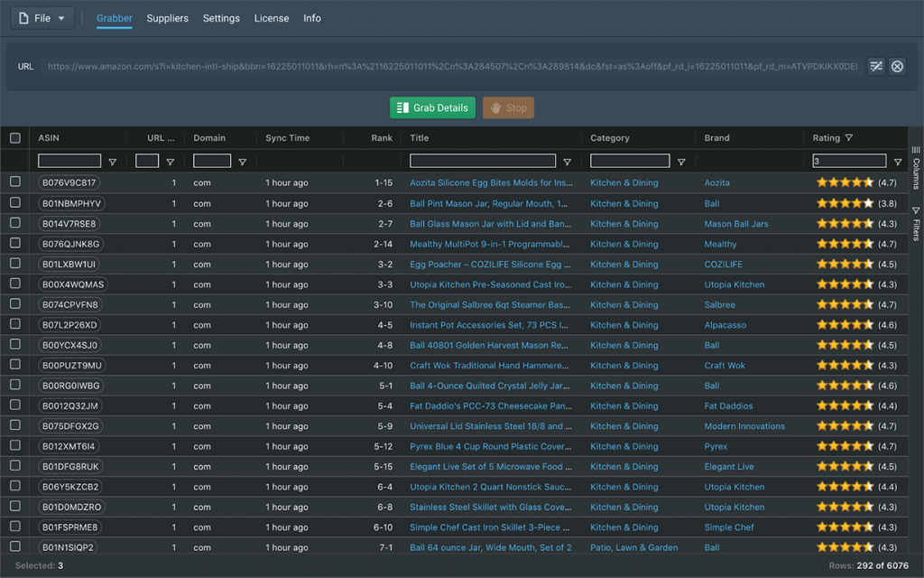The image size is (924, 578).
Task: Click the filter funnel icon for ASIN column
Action: click(113, 163)
